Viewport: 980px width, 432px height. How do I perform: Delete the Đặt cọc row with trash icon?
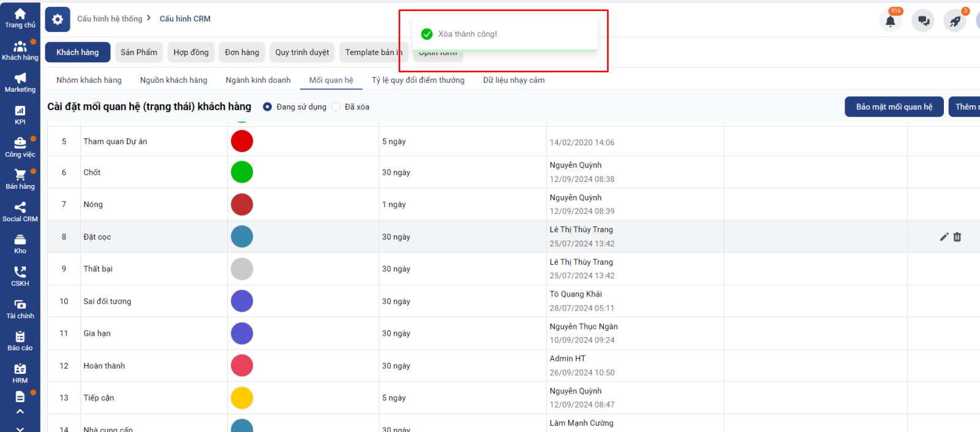pyautogui.click(x=957, y=237)
